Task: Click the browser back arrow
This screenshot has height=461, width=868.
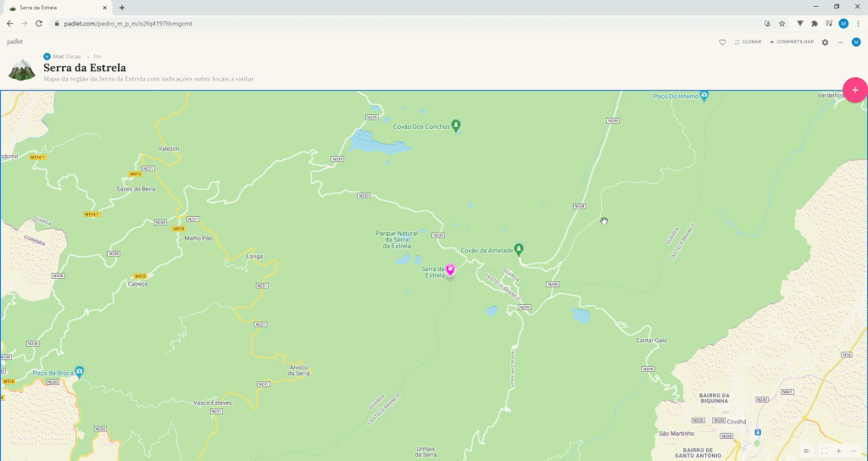Action: click(10, 24)
